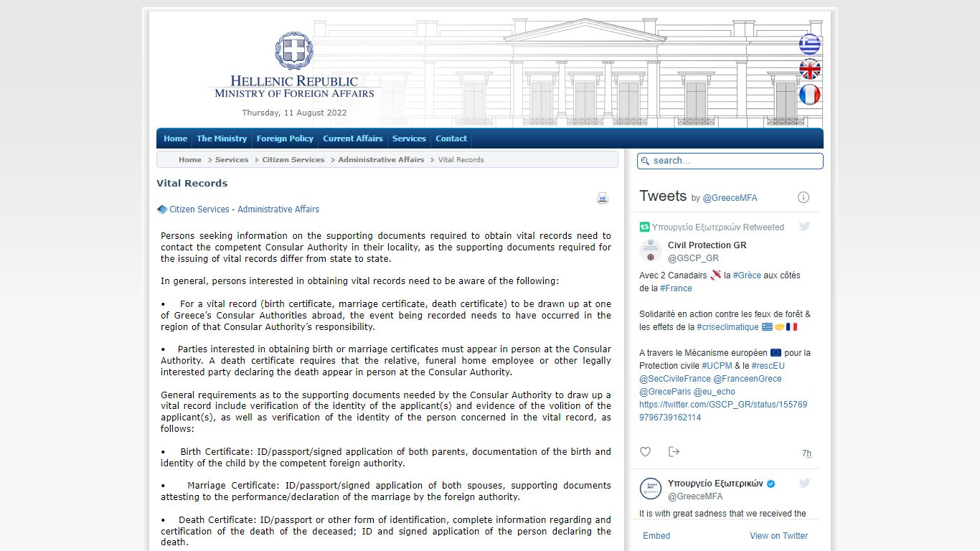Go to Services breadcrumb
The image size is (980, 551).
(232, 159)
